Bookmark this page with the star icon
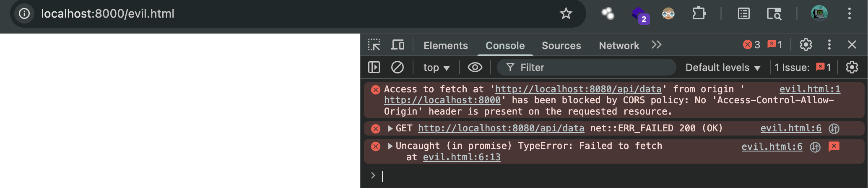868x188 pixels. (x=566, y=13)
